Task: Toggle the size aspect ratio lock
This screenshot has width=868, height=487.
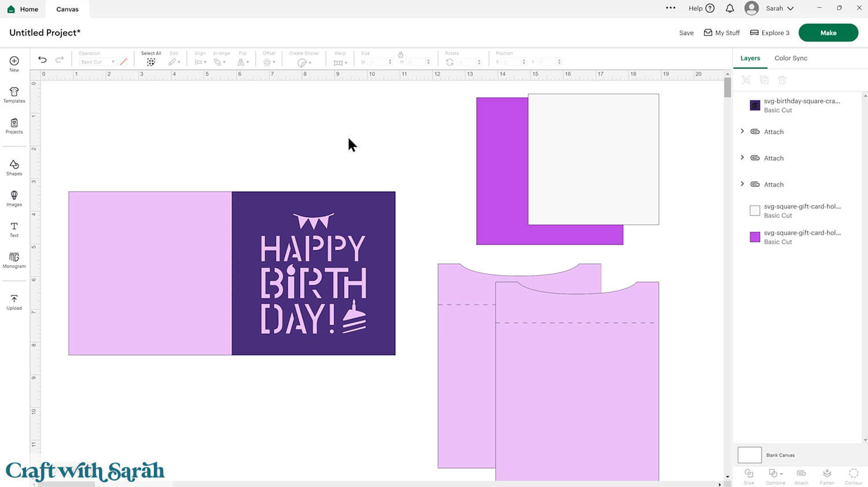Action: (x=400, y=54)
